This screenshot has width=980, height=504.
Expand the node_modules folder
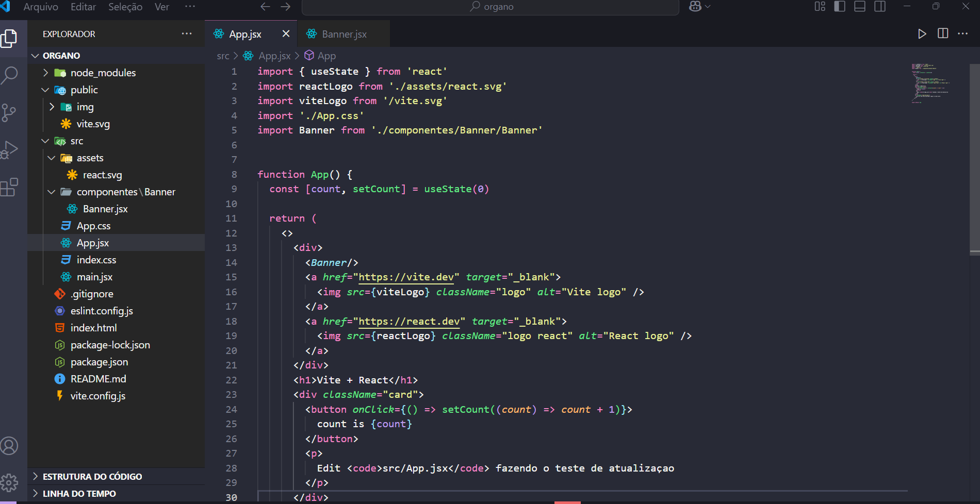(45, 73)
